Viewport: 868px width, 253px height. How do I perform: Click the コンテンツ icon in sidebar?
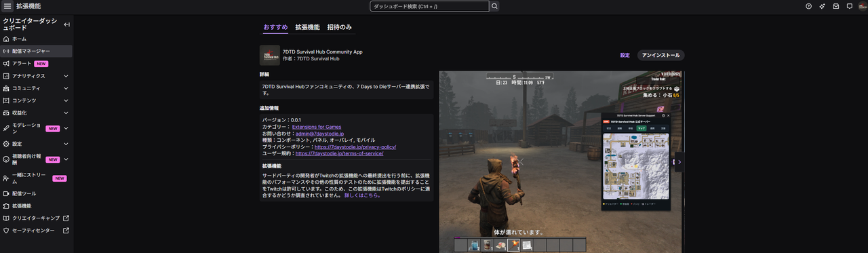[x=6, y=100]
